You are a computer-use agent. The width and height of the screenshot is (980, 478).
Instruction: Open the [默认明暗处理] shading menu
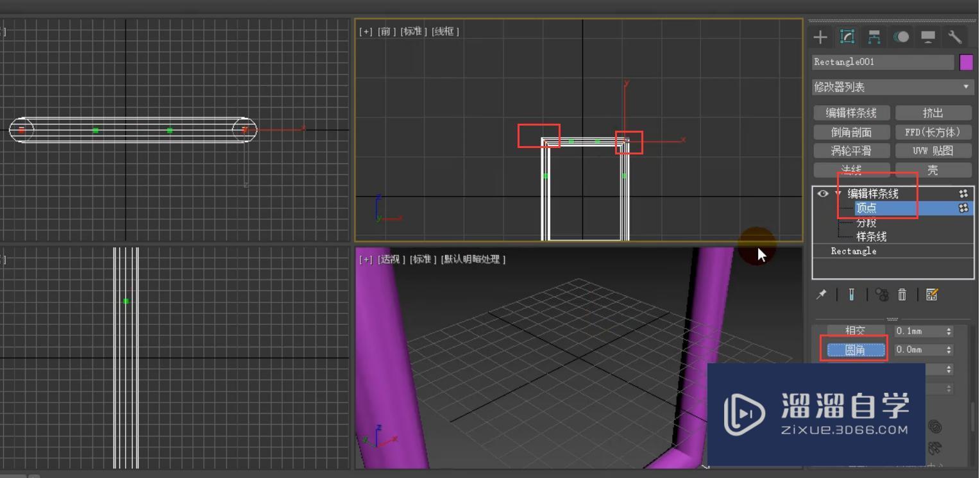pos(473,260)
